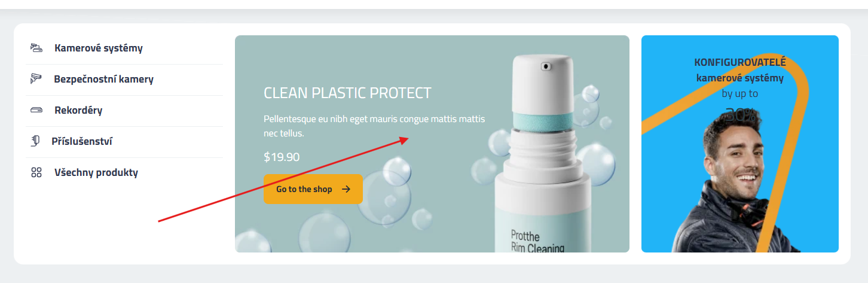Go to the Rekordéry category
This screenshot has height=283, width=868.
click(78, 110)
